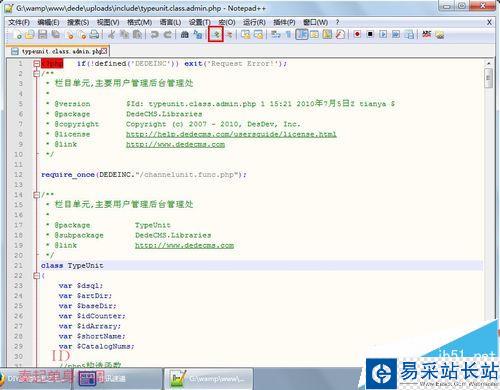Collapse the comment block starting line 14
500x390 pixels.
(x=37, y=195)
